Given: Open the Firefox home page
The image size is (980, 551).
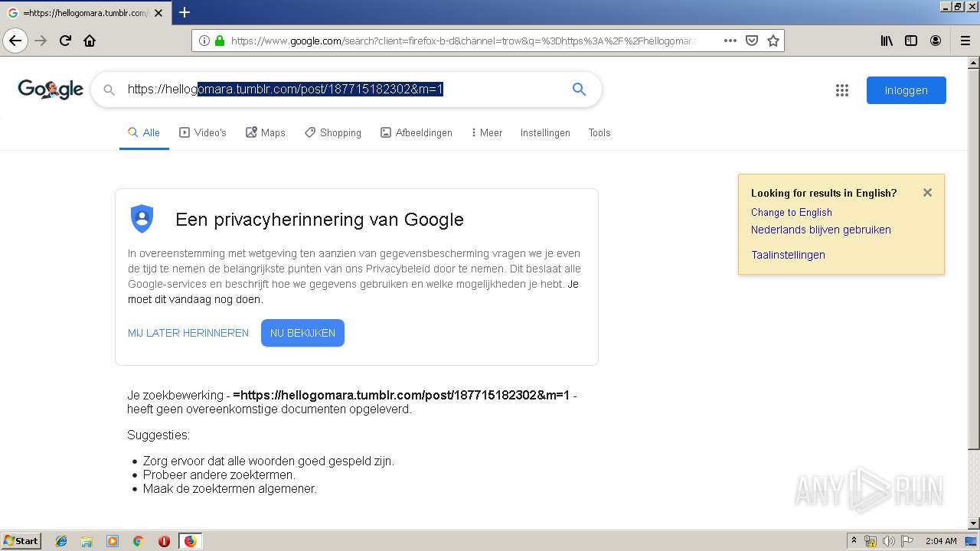Looking at the screenshot, I should click(90, 41).
